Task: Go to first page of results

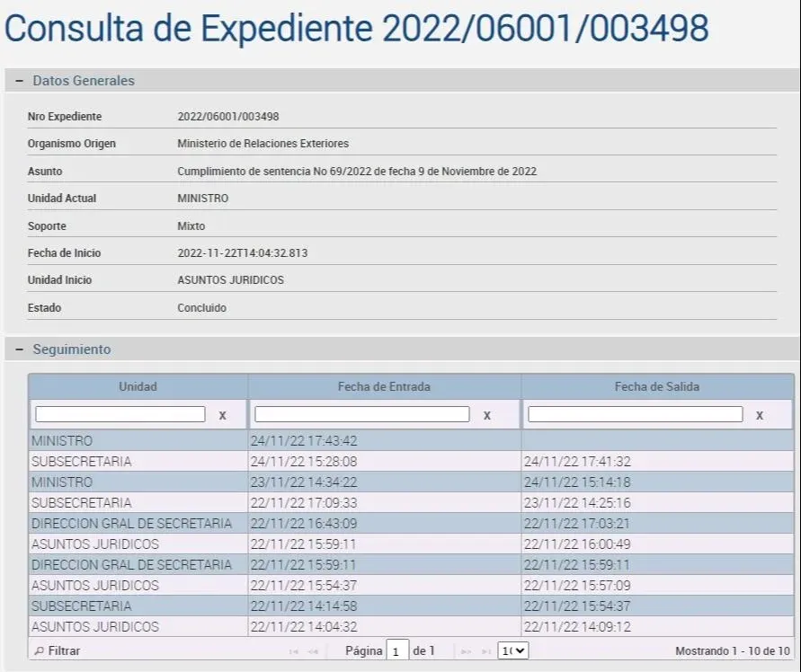Action: (293, 650)
